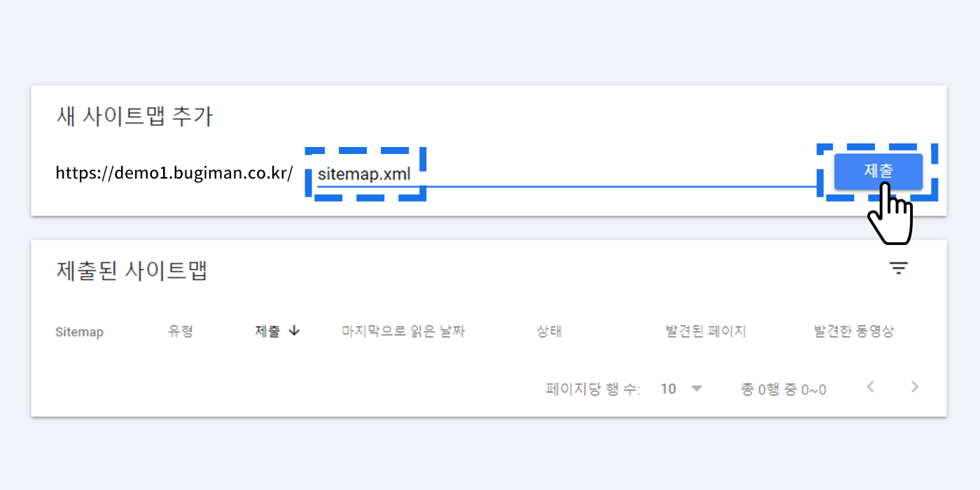Click the 총 0행 중 0~0 row count
This screenshot has width=980, height=490.
click(x=783, y=389)
